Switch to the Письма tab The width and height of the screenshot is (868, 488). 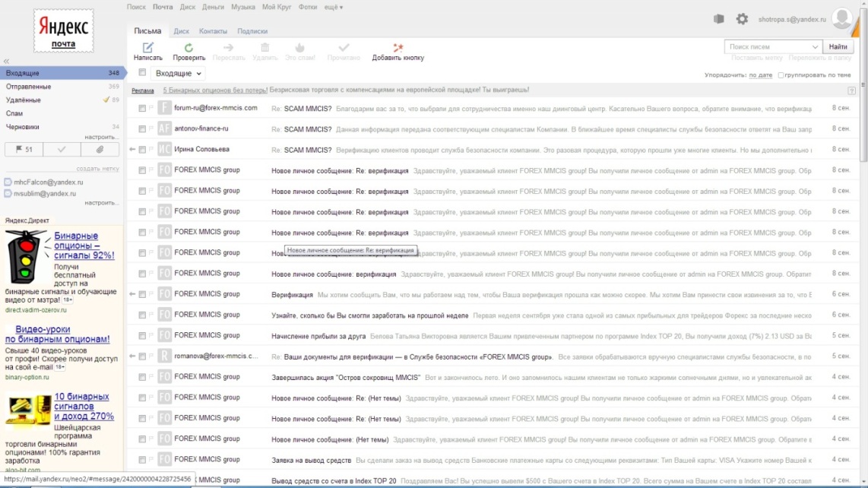[x=147, y=31]
